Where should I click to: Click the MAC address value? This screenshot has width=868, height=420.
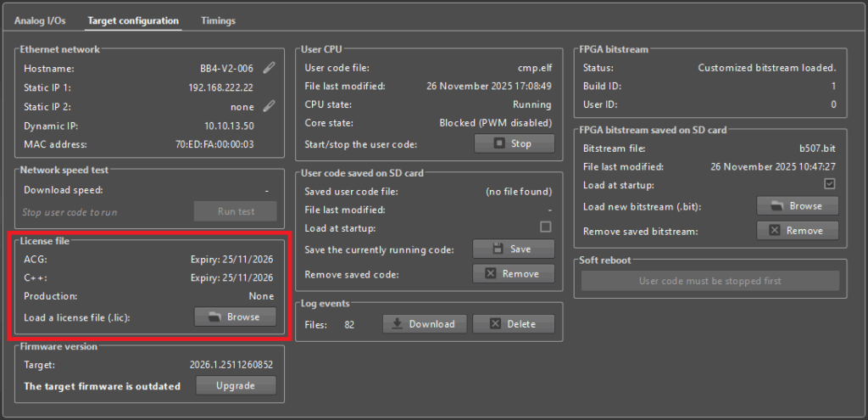click(222, 144)
